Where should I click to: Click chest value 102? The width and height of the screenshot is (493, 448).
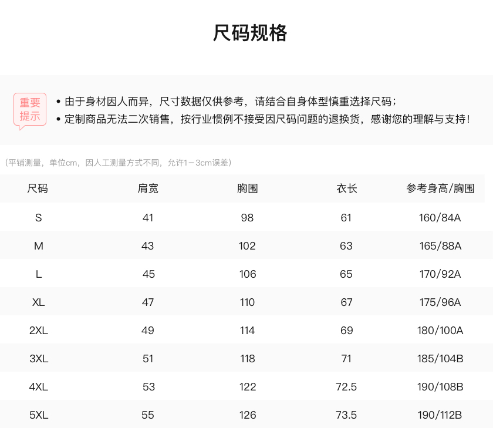pyautogui.click(x=247, y=246)
